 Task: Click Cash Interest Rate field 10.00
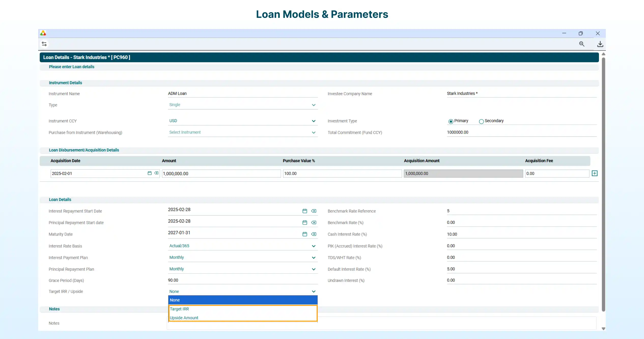(522, 234)
